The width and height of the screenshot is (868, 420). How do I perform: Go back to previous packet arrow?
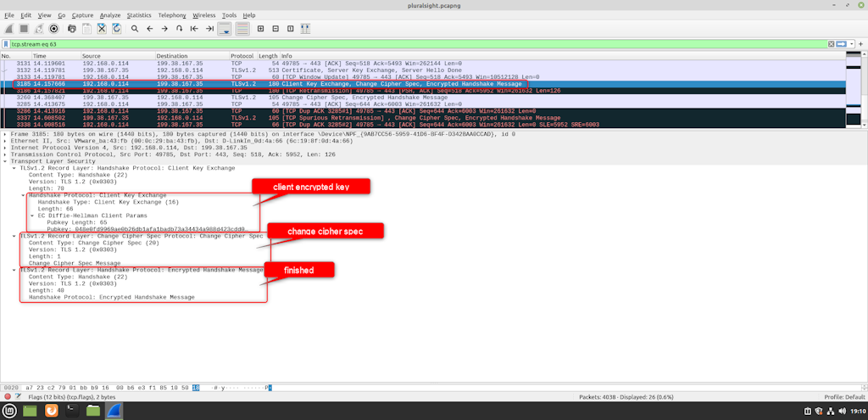pyautogui.click(x=149, y=28)
